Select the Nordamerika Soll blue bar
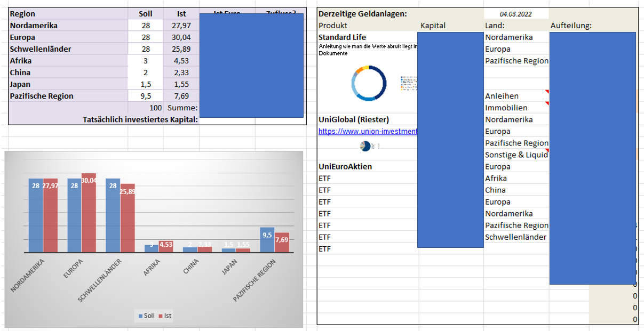Screen dimensions: 644x331 click(x=36, y=215)
